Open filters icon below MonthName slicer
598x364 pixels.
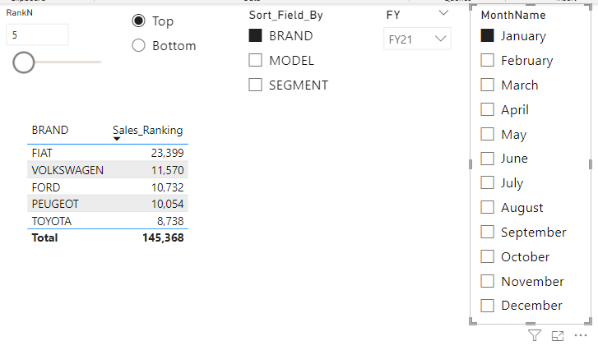[535, 335]
